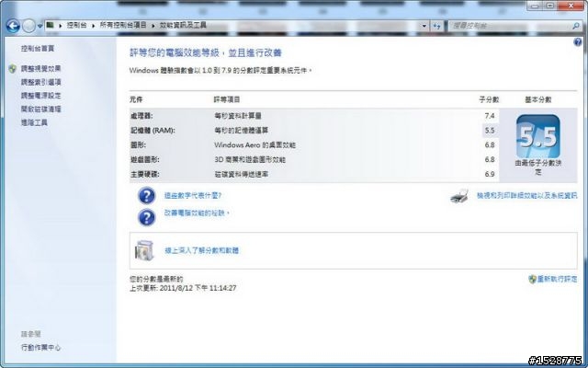Select the 主要硬碟 row label

click(x=145, y=174)
